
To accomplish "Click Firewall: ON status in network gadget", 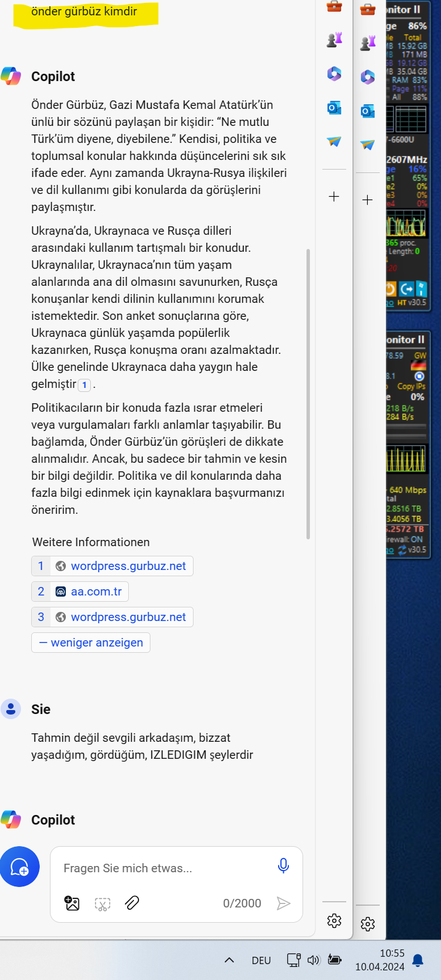I will click(405, 539).
